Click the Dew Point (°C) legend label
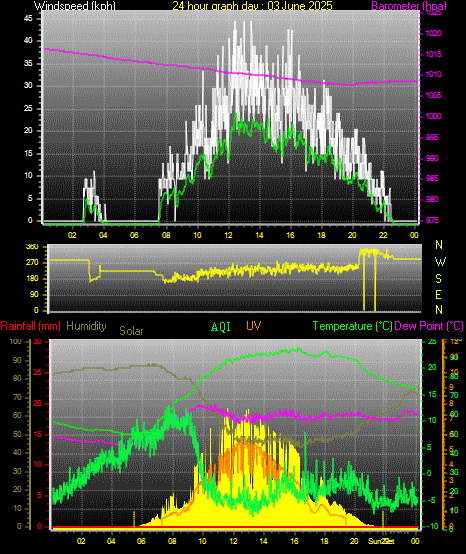466x554 pixels. coord(429,326)
